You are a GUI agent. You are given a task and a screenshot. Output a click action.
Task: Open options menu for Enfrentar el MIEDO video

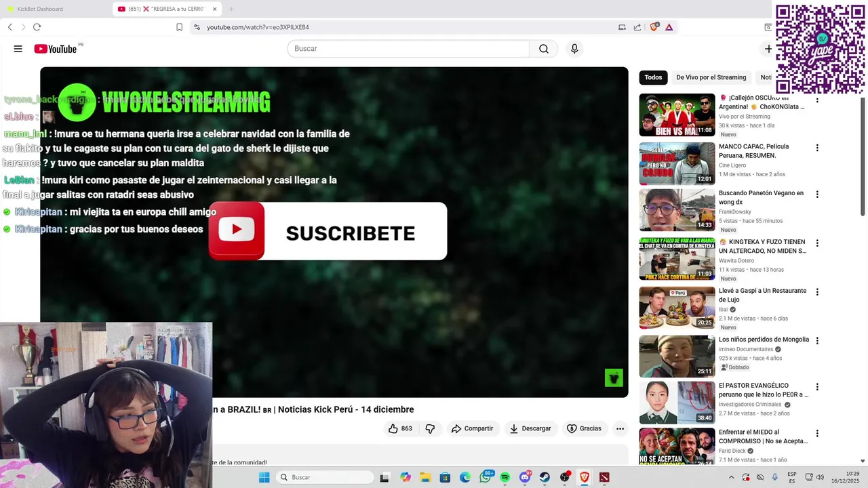[817, 433]
